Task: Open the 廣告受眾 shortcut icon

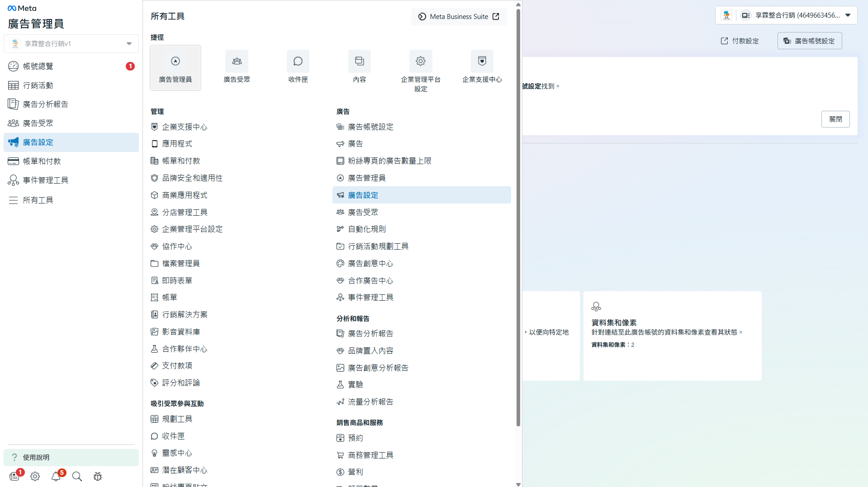Action: point(237,61)
